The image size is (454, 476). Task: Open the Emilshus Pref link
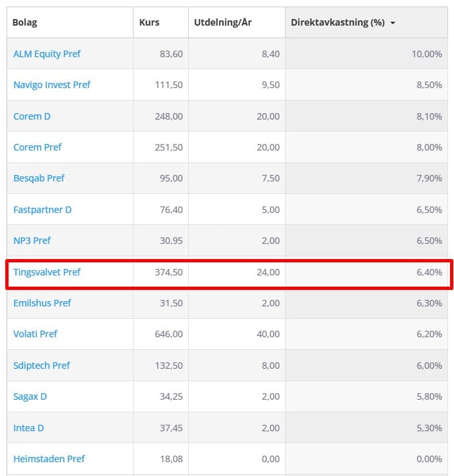pyautogui.click(x=42, y=303)
